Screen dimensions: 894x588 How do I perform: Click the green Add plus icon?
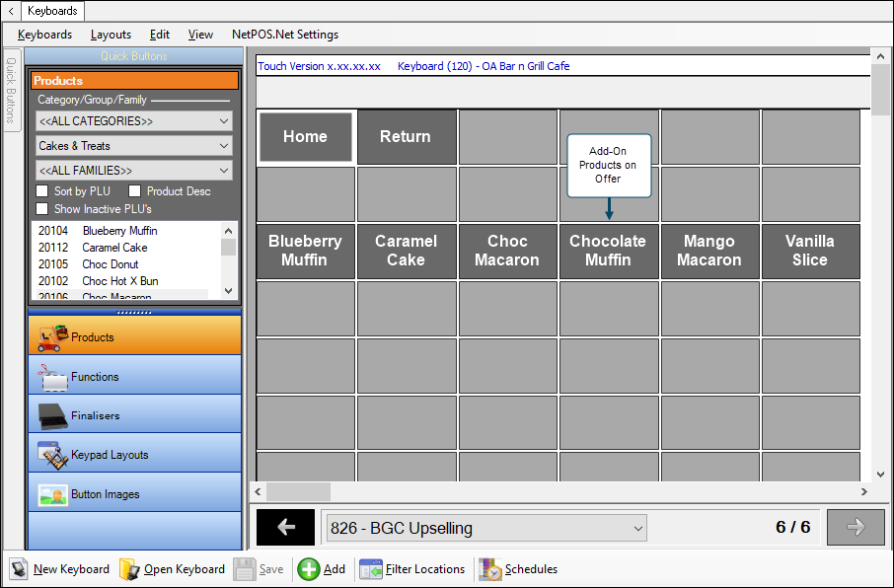click(309, 569)
